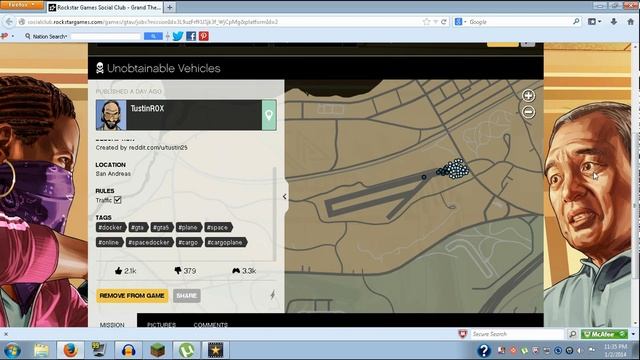Image resolution: width=640 pixels, height=360 pixels.
Task: Click the Secure Search field
Action: pyautogui.click(x=517, y=334)
